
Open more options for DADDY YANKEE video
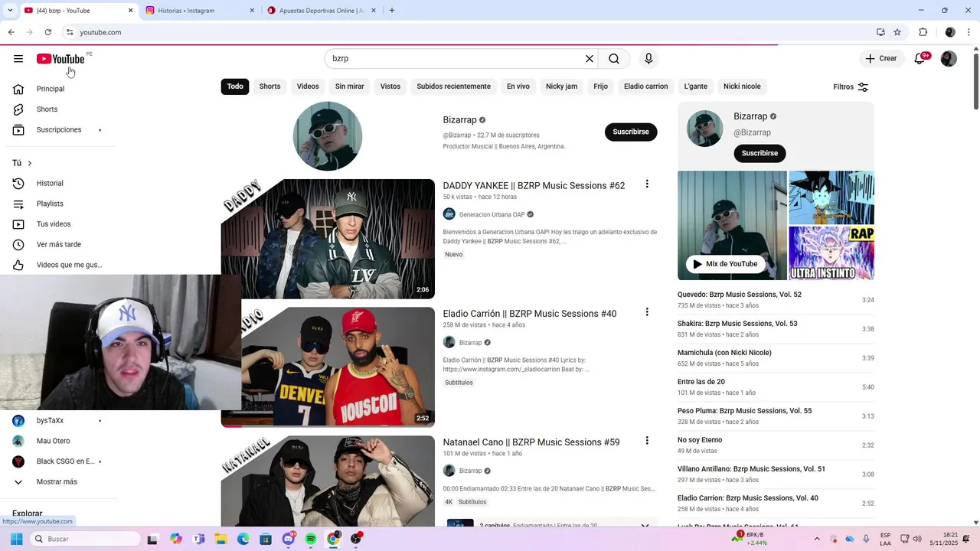647,184
